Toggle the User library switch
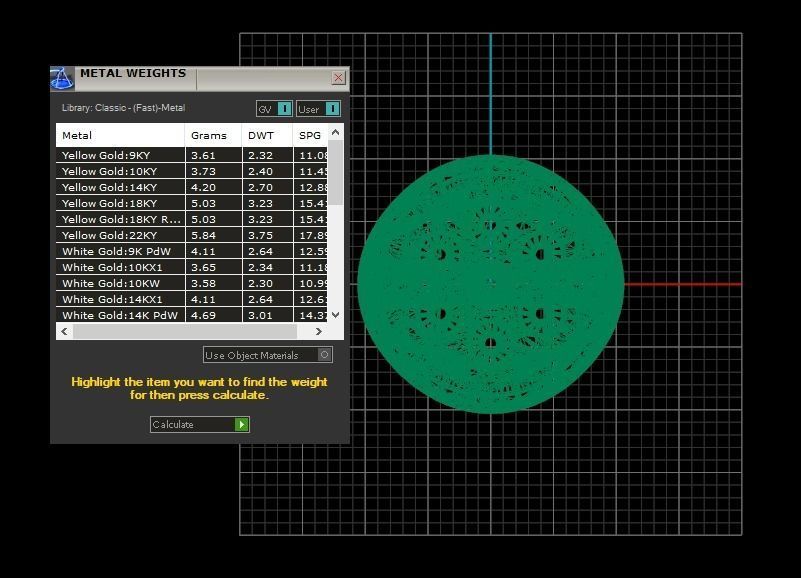801x578 pixels. [318, 109]
